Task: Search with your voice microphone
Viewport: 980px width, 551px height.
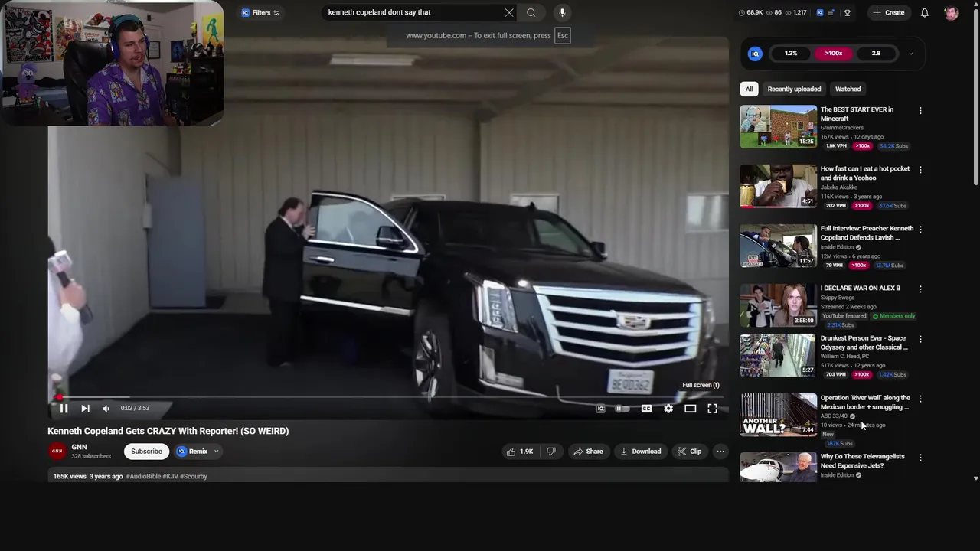Action: (x=562, y=12)
